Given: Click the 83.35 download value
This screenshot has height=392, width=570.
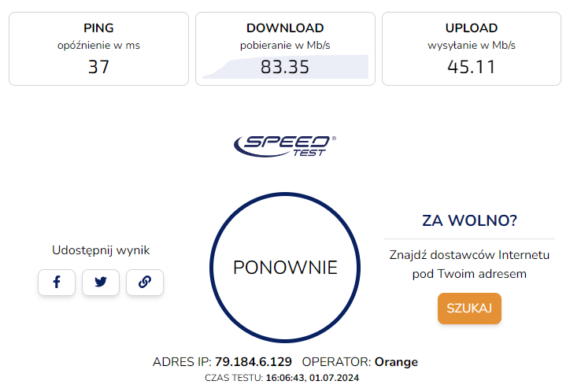Looking at the screenshot, I should point(285,68).
